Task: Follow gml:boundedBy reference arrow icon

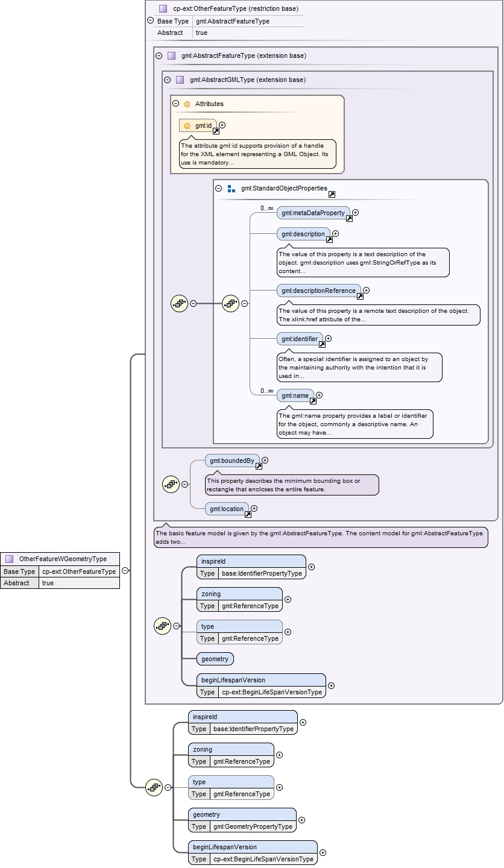Action: [259, 467]
